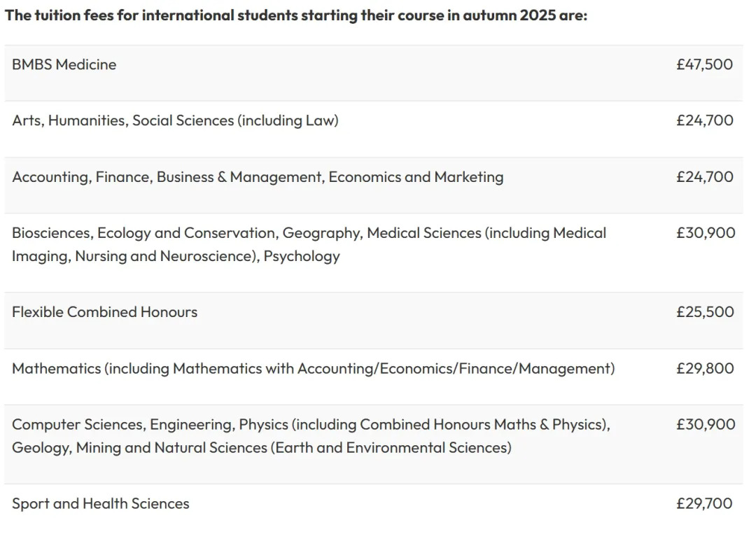The image size is (756, 534).
Task: Select the Accounting, Finance, Business & Management label
Action: coord(258,176)
